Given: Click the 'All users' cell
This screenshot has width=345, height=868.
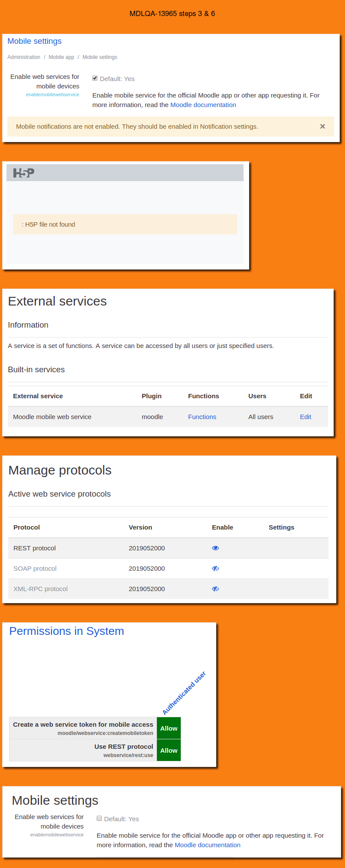Looking at the screenshot, I should point(261,417).
